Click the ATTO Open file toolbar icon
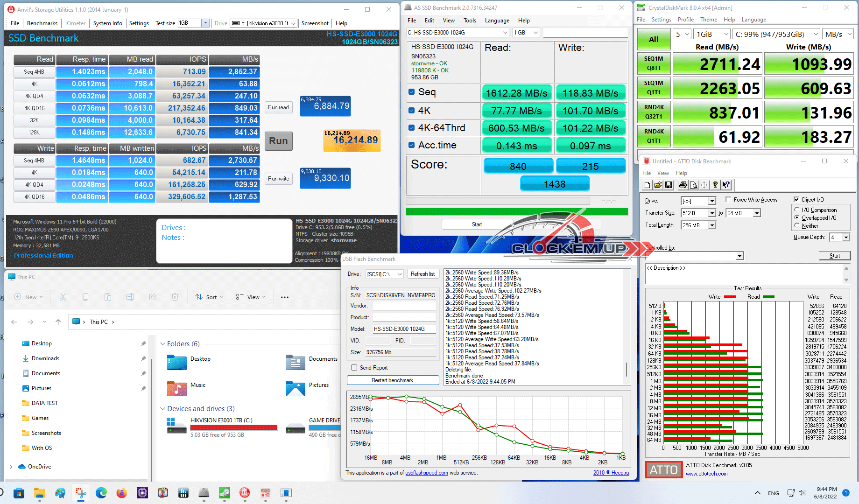The image size is (859, 504). [x=658, y=185]
